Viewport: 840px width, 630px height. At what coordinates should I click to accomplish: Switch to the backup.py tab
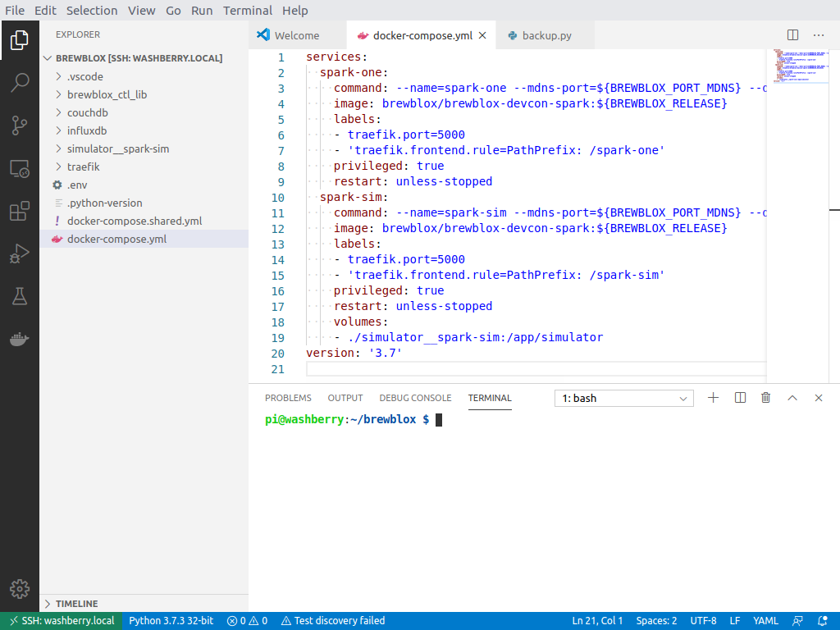point(545,35)
